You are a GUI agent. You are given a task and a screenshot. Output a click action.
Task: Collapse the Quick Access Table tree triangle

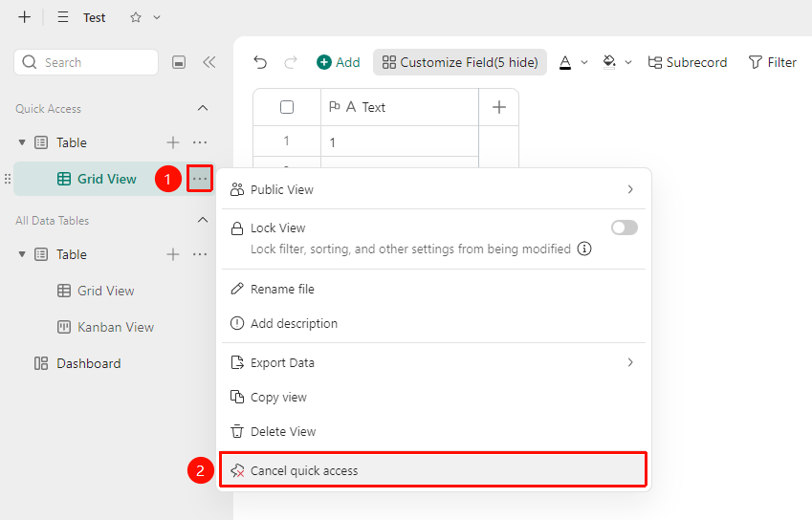[22, 141]
